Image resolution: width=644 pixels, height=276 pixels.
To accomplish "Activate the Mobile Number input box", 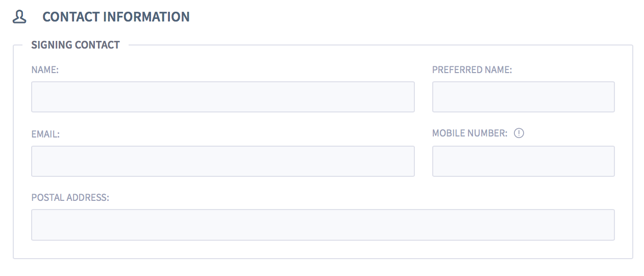I will [x=524, y=162].
